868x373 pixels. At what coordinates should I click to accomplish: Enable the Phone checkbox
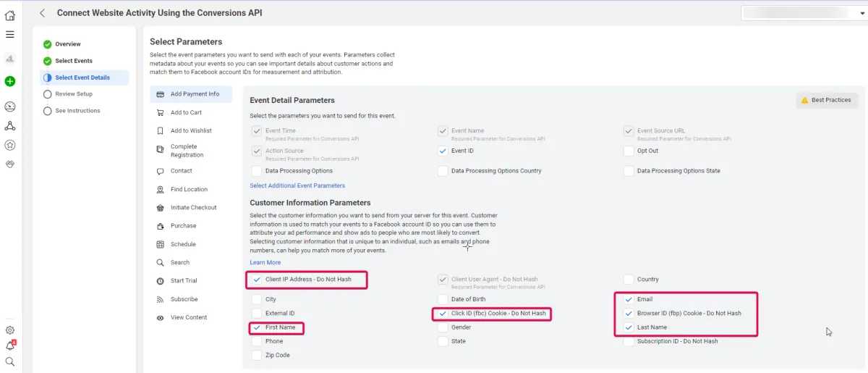pyautogui.click(x=257, y=341)
